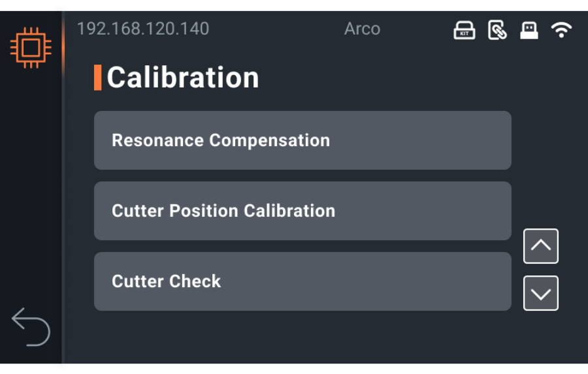Start Cutter Position Calibration
This screenshot has height=374, width=588.
pos(302,211)
